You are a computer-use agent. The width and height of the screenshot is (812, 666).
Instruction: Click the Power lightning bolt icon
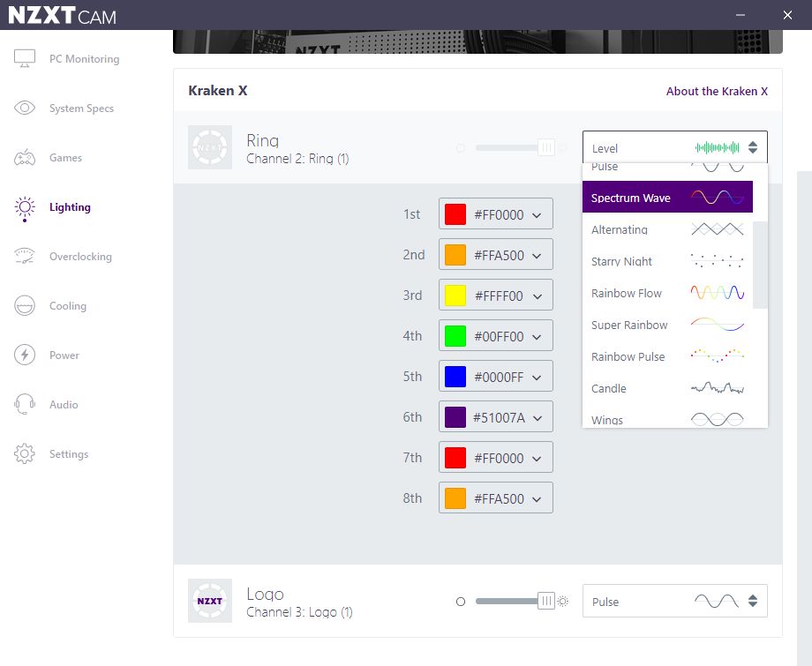[x=25, y=355]
